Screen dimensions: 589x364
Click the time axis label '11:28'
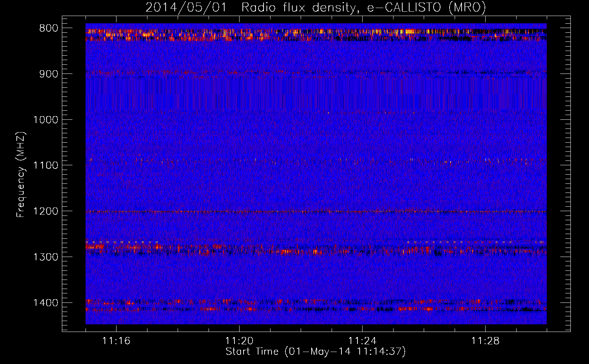[485, 341]
